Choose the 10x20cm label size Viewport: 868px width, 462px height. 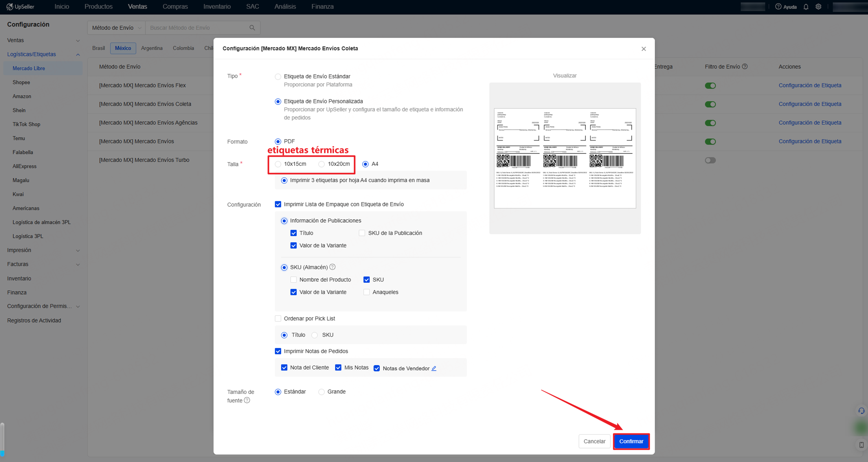coord(322,164)
